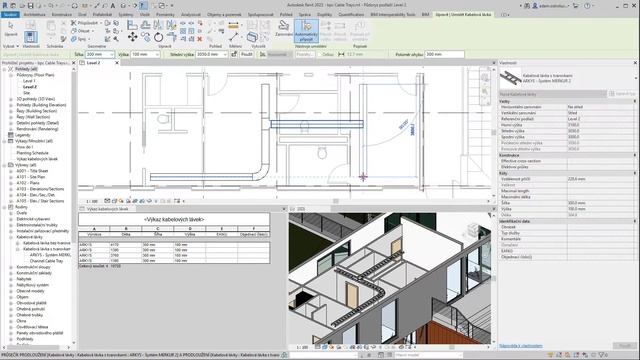Screen dimensions: 640x360
Task: Open the Systémy ribbon tab
Action: (x=126, y=15)
